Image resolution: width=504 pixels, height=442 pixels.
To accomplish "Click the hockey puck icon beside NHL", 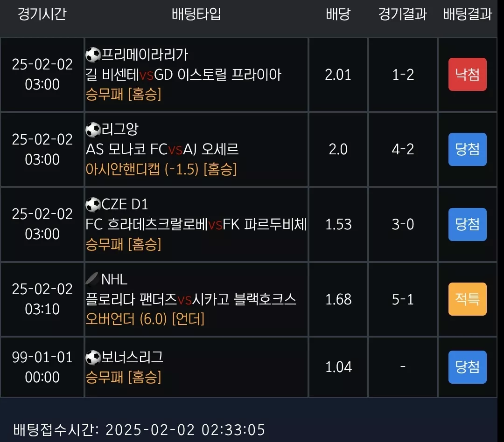I will point(92,279).
